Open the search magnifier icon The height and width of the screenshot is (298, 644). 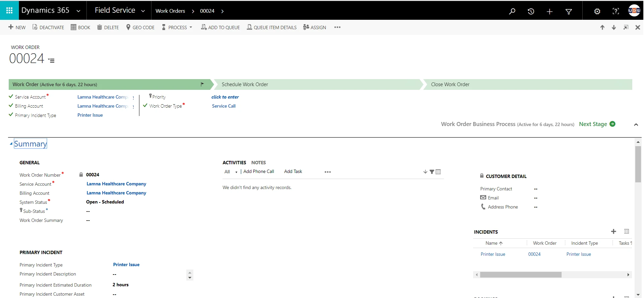(x=512, y=11)
